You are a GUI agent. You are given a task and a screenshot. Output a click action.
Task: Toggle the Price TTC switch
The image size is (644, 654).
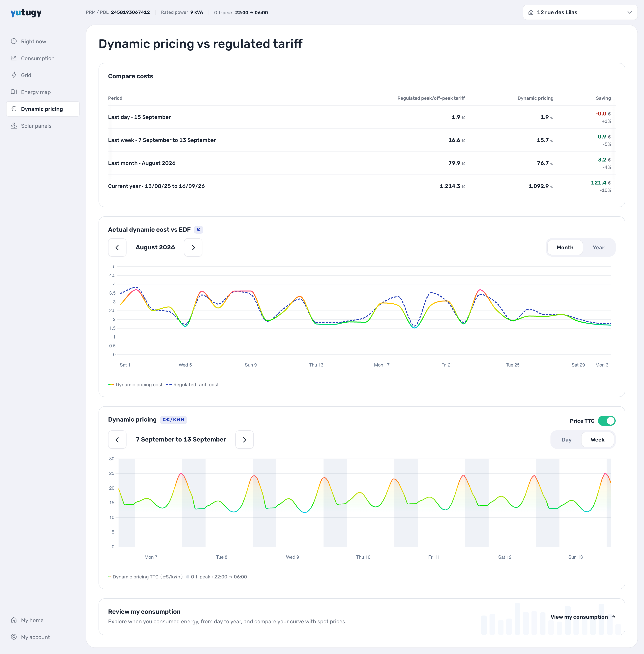pyautogui.click(x=607, y=421)
